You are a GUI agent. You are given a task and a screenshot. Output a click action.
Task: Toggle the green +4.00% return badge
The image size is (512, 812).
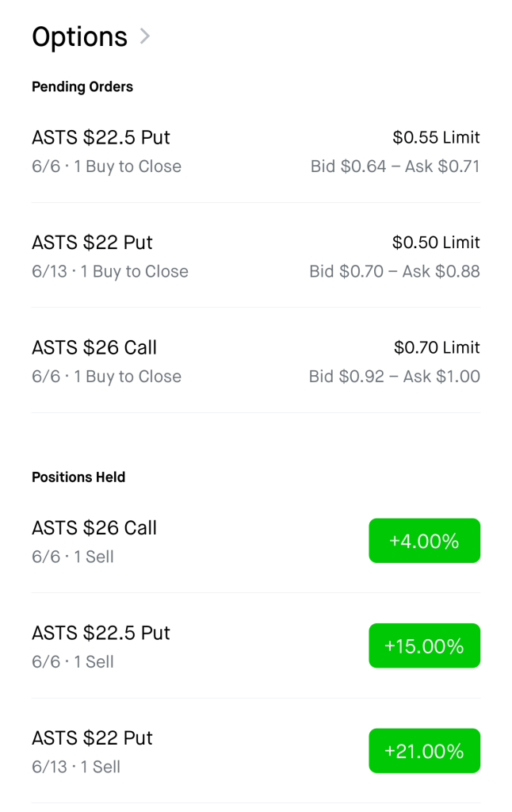pyautogui.click(x=424, y=541)
